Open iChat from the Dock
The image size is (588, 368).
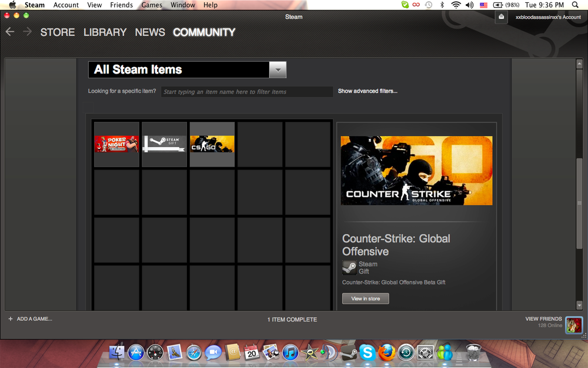click(213, 352)
